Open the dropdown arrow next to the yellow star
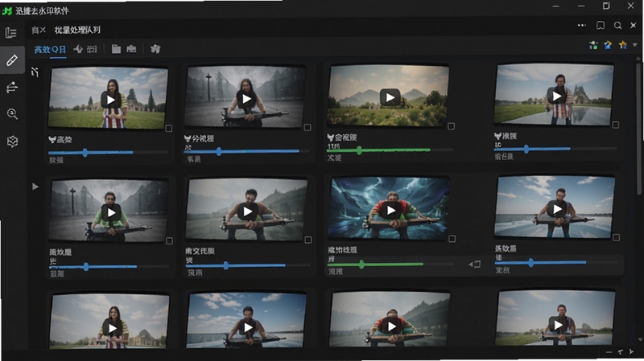Image resolution: width=644 pixels, height=361 pixels. (x=635, y=45)
